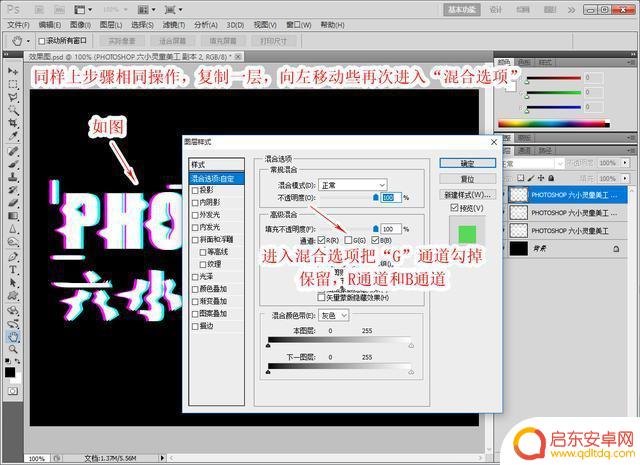
Task: Open the 图层(L) menu
Action: click(111, 25)
